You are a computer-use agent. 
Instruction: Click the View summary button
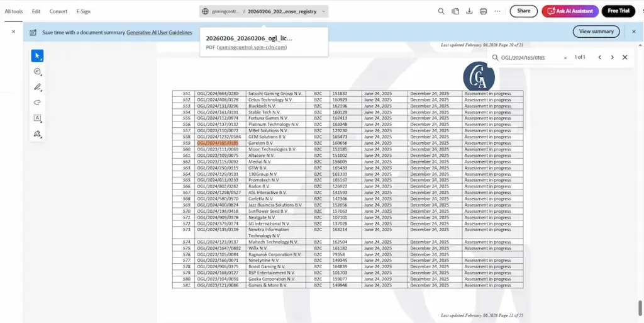[596, 31]
